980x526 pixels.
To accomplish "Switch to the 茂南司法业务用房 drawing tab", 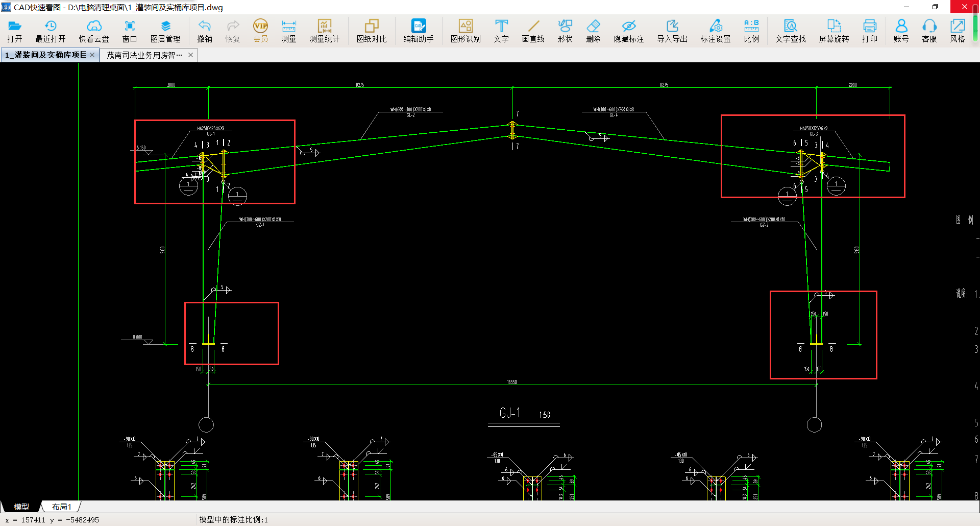I will click(x=144, y=55).
